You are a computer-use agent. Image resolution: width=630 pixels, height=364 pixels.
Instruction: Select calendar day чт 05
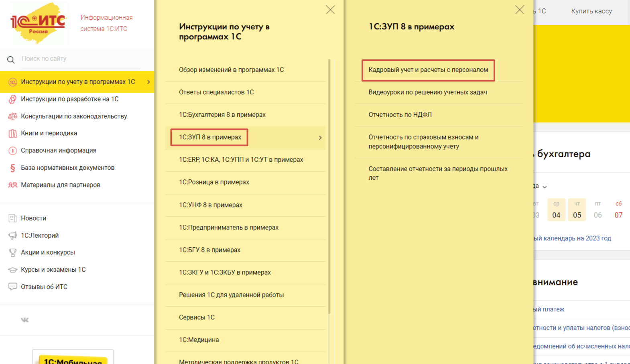coord(577,210)
